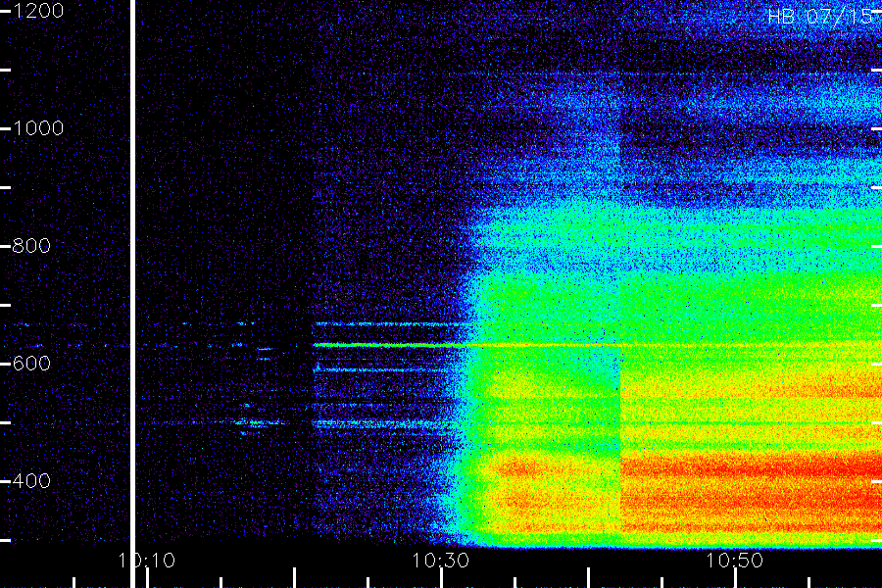Click the white vertical time cursor line

pos(132,294)
